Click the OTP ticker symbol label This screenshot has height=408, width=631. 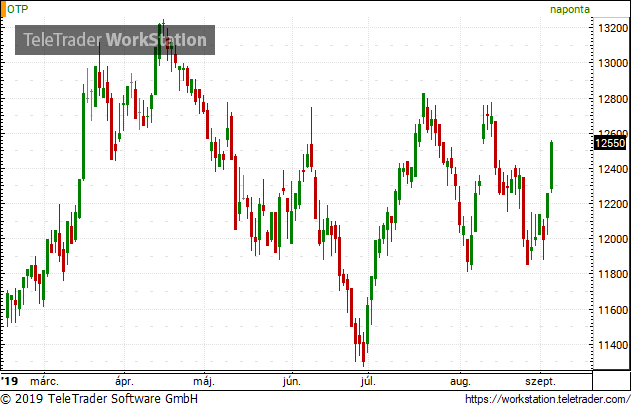point(18,9)
